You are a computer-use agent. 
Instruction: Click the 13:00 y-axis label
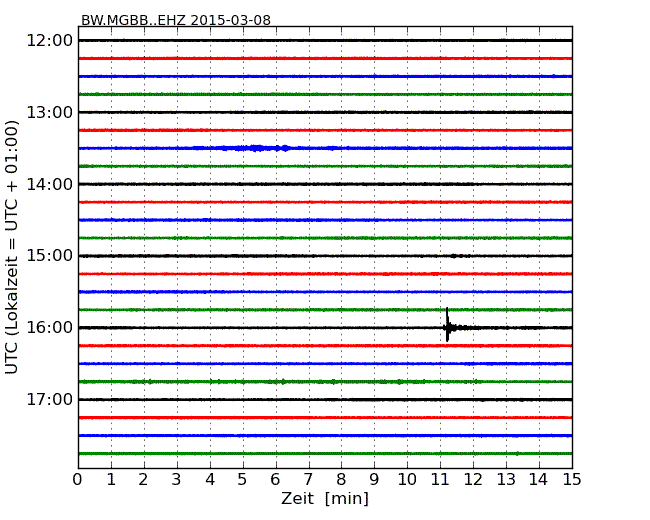[x=50, y=112]
